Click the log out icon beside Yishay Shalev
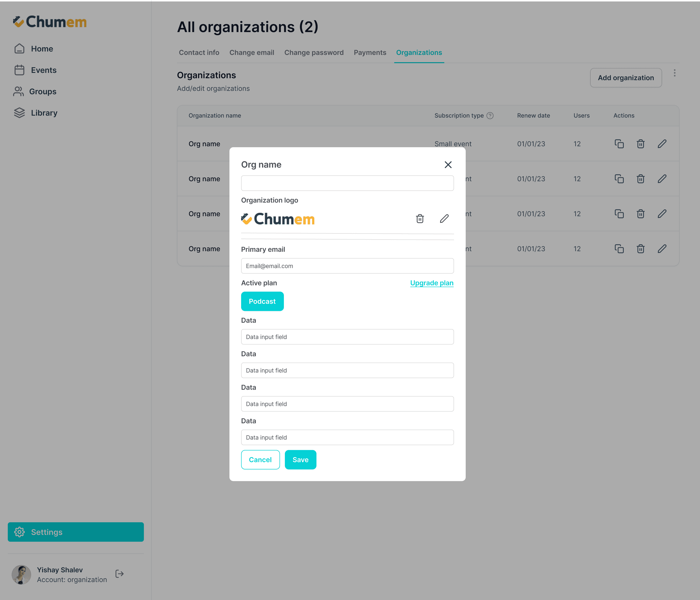The image size is (700, 600). pos(119,574)
